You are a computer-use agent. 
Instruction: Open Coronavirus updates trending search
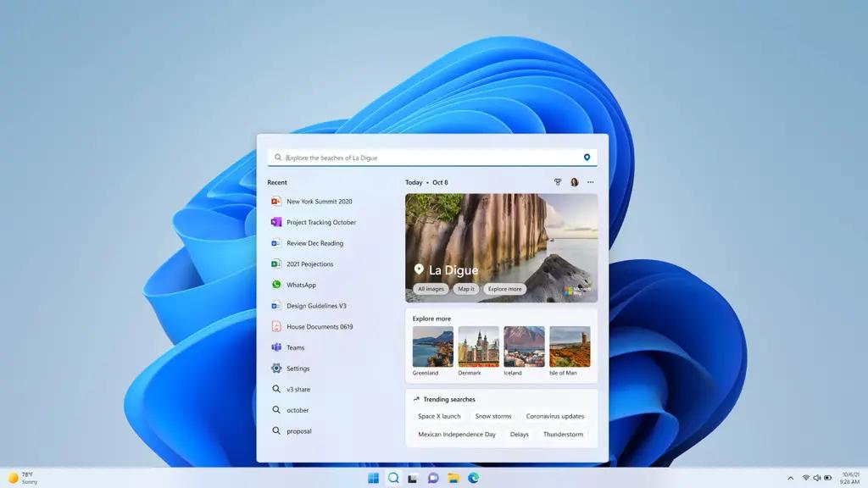[x=555, y=416]
